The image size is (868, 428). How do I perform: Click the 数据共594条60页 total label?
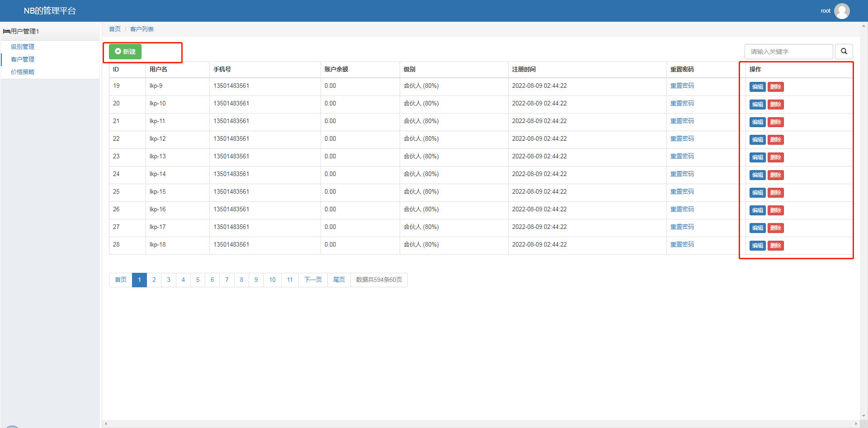point(379,280)
